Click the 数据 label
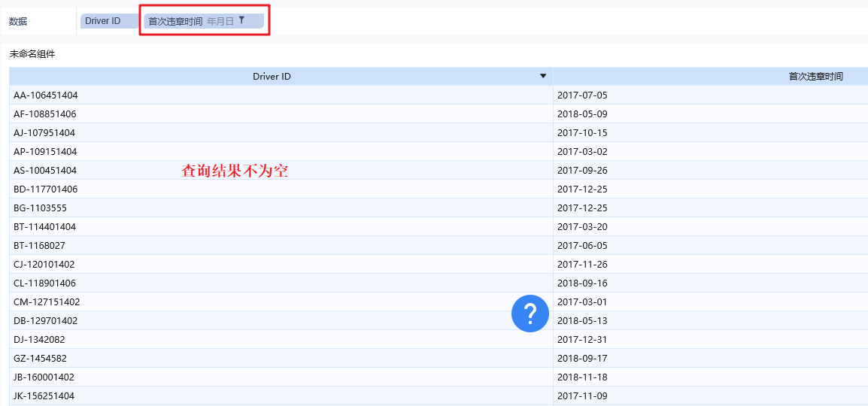The width and height of the screenshot is (868, 406). [18, 22]
